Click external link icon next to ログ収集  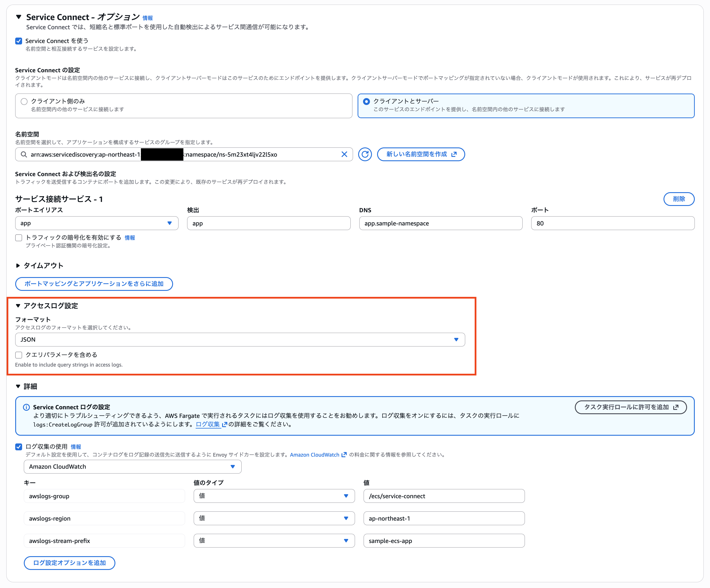[224, 425]
